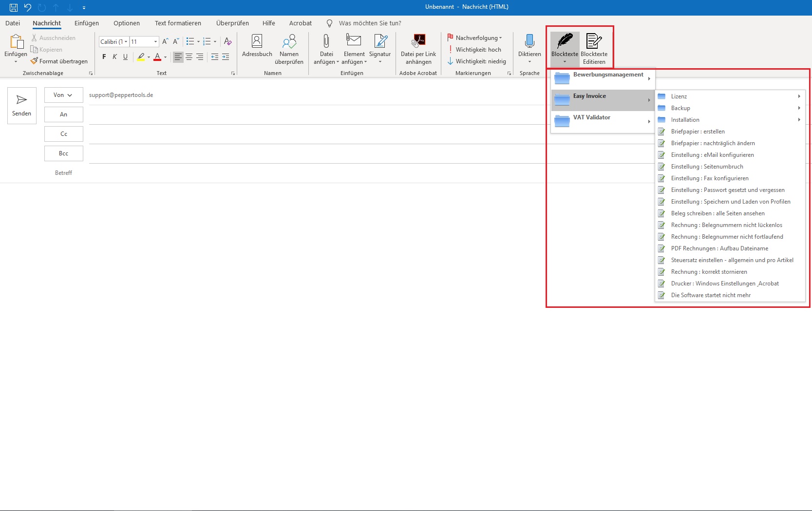Click the An recipient button
This screenshot has height=511, width=812.
click(x=63, y=114)
